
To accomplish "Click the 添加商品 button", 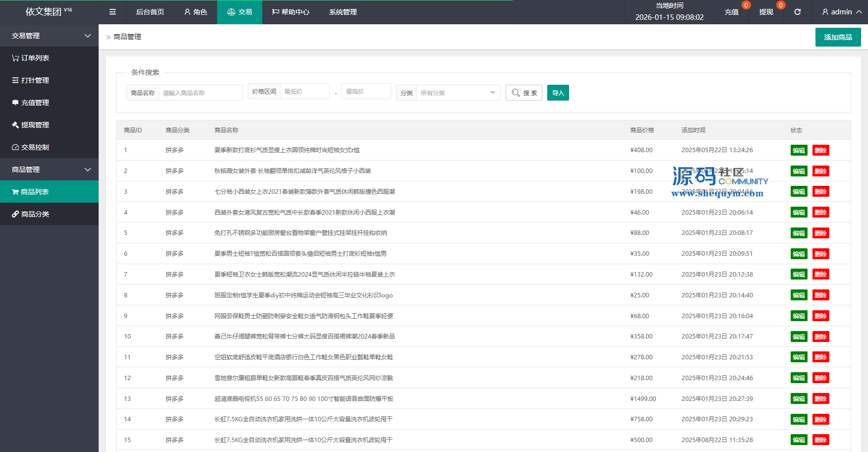I will click(838, 37).
